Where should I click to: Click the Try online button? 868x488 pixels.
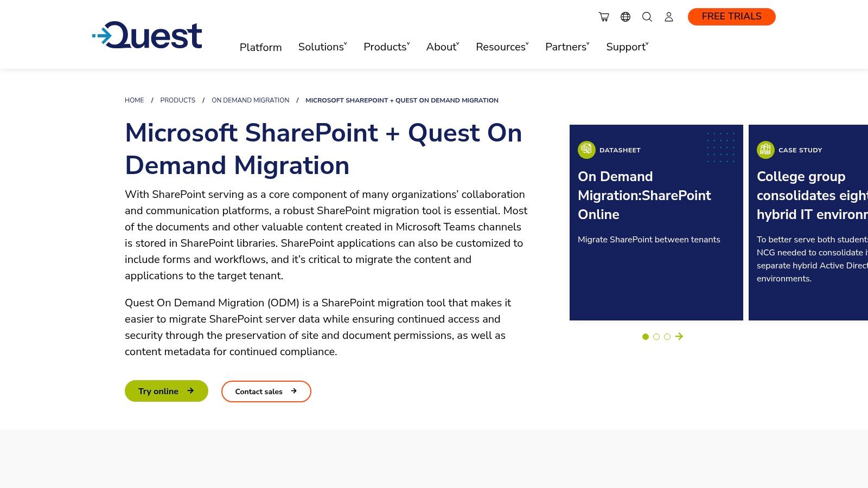(166, 391)
